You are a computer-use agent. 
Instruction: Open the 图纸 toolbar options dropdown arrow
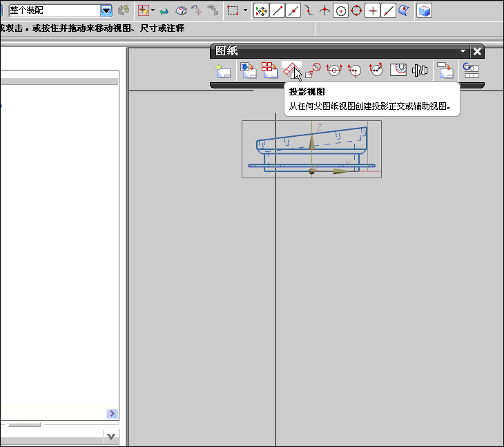463,51
